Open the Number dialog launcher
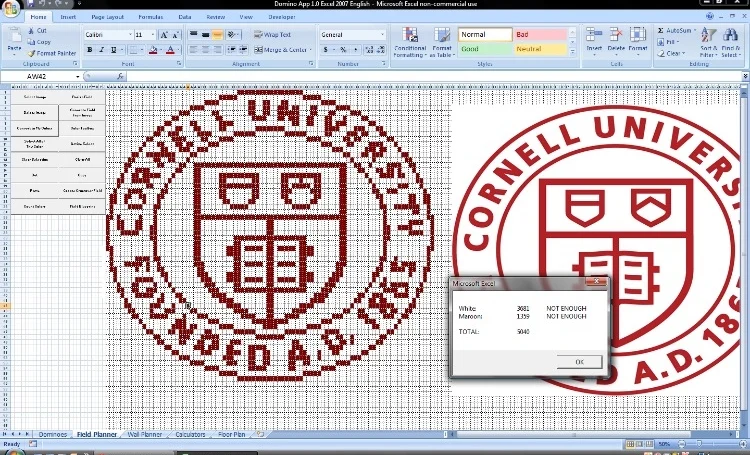This screenshot has height=455, width=750. pos(384,64)
